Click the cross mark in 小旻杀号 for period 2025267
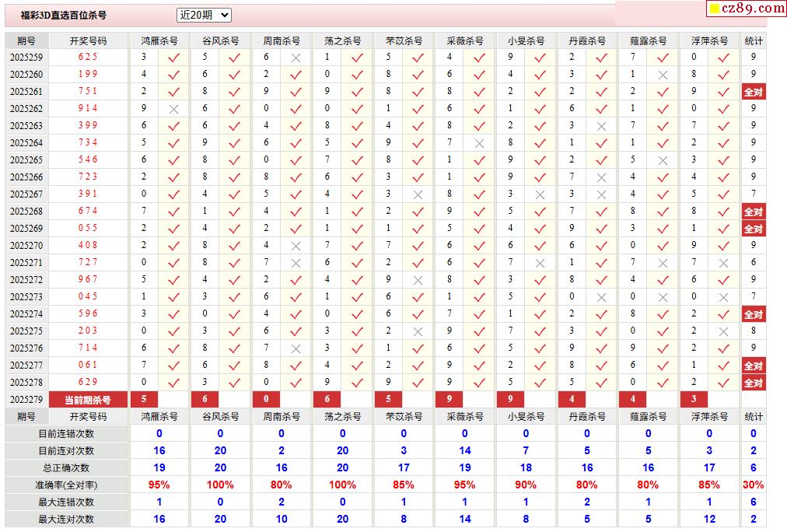Image resolution: width=787 pixels, height=532 pixels. tap(540, 194)
